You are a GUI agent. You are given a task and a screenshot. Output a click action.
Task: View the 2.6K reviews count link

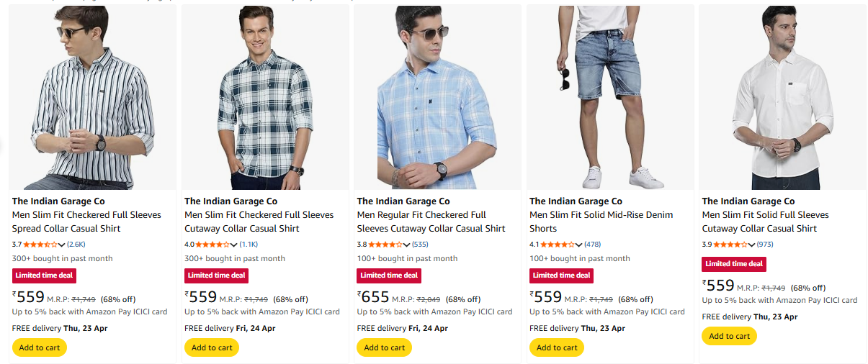(76, 245)
